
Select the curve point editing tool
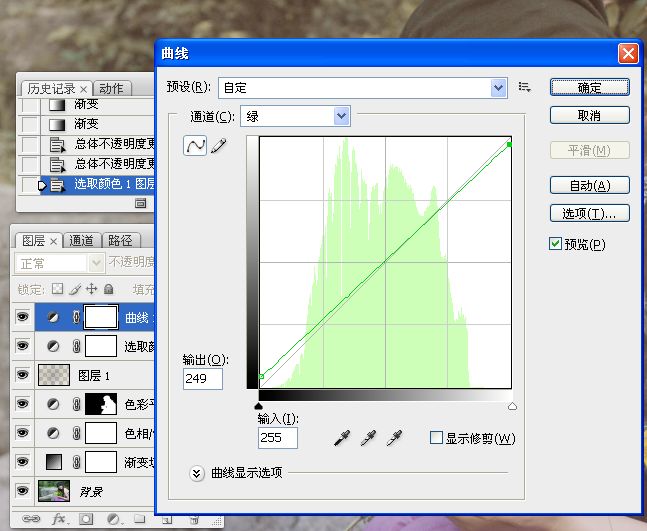point(195,146)
